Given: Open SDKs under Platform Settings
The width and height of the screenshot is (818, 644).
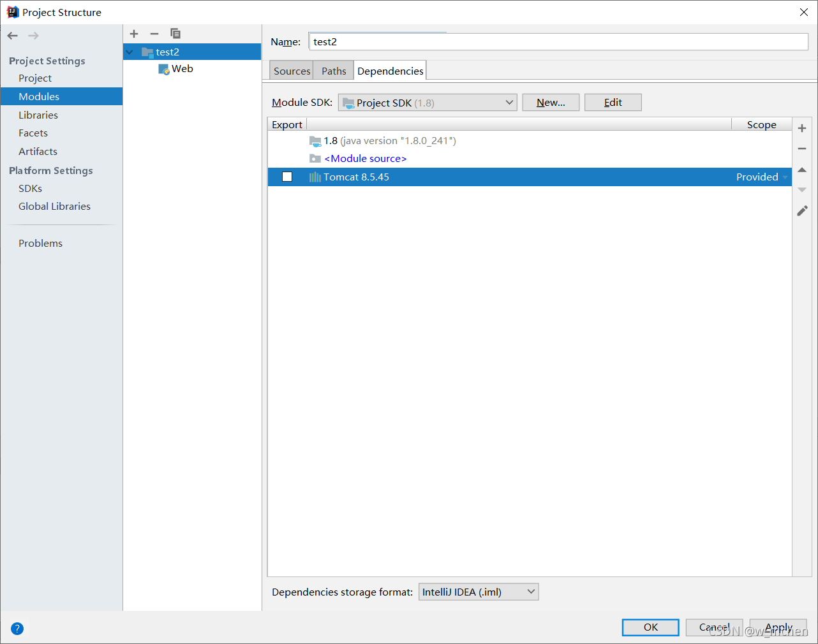Looking at the screenshot, I should (30, 189).
